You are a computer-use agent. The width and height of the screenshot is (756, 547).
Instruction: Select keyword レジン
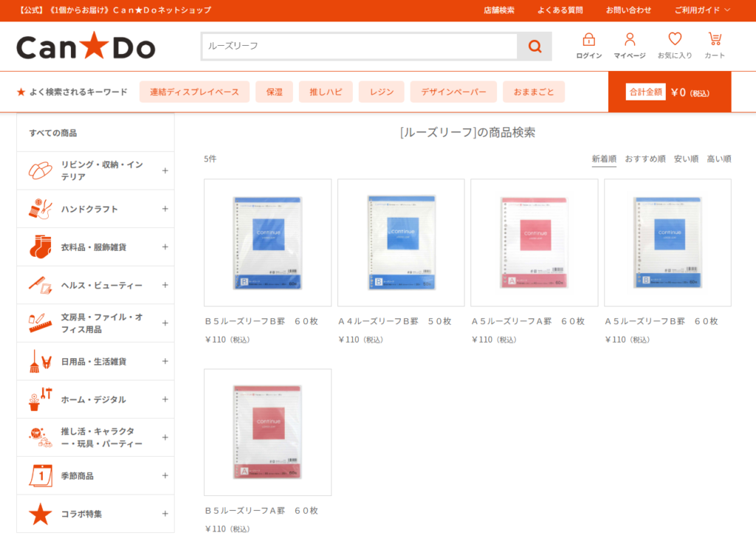382,92
